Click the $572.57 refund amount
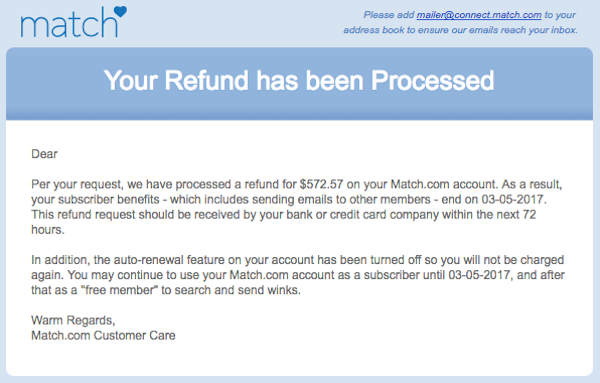This screenshot has height=383, width=600. pyautogui.click(x=321, y=184)
